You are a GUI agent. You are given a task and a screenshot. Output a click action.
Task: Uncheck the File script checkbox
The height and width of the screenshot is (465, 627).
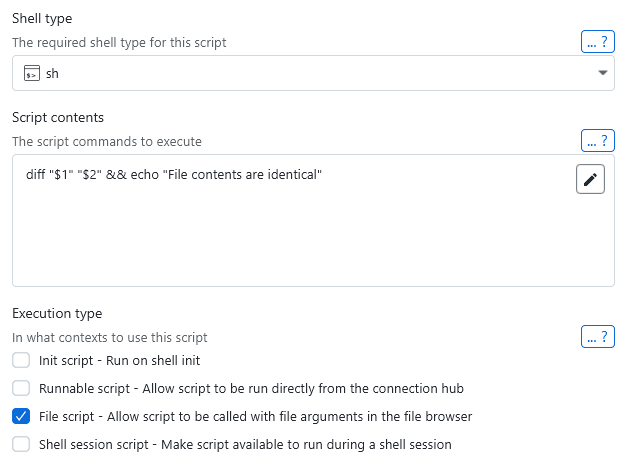[x=21, y=416]
